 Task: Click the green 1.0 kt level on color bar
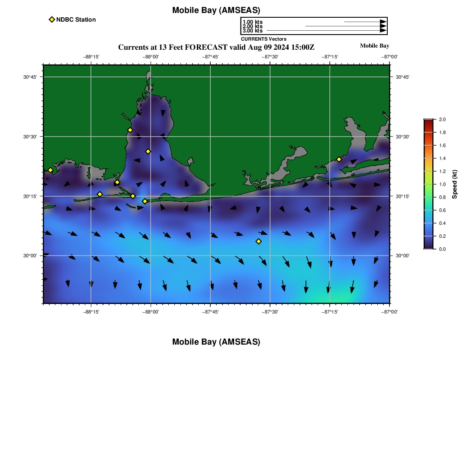pos(428,184)
